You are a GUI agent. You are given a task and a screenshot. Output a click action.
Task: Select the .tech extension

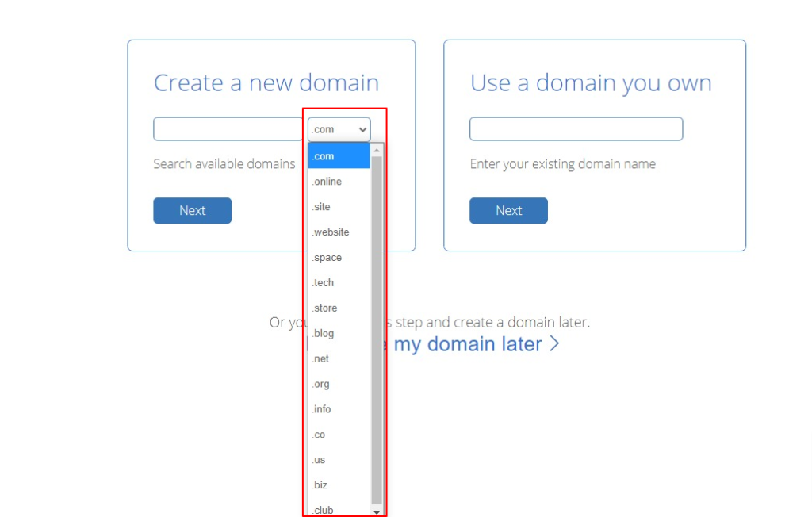coord(339,283)
